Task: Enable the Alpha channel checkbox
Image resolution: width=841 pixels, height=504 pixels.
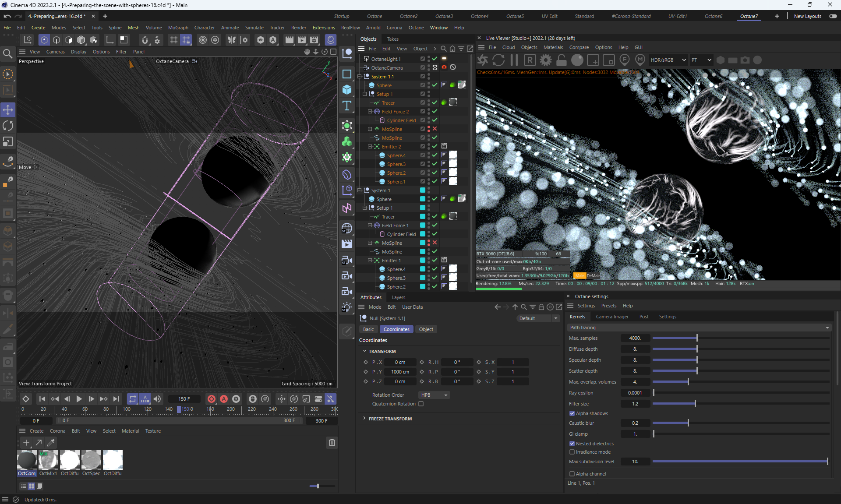Action: (x=572, y=474)
